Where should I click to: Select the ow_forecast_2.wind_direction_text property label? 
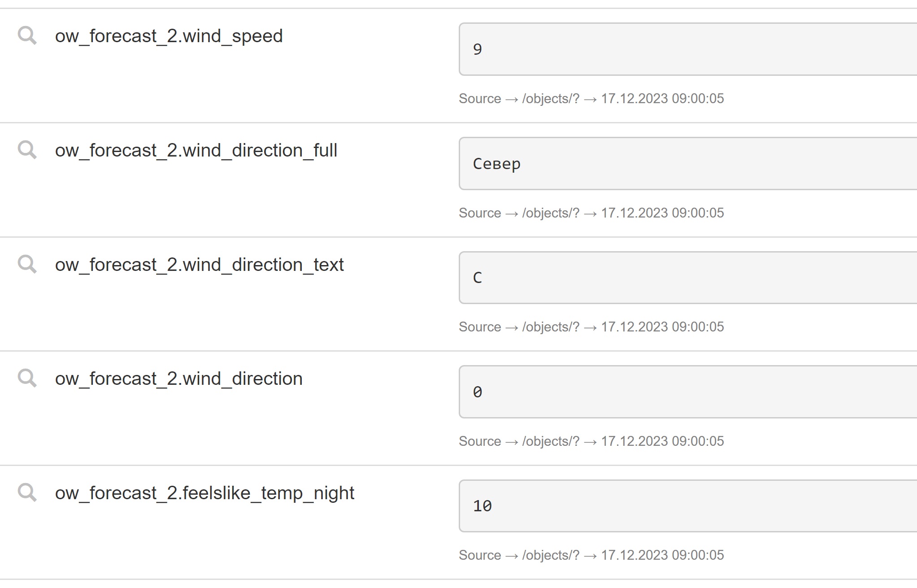click(x=199, y=265)
